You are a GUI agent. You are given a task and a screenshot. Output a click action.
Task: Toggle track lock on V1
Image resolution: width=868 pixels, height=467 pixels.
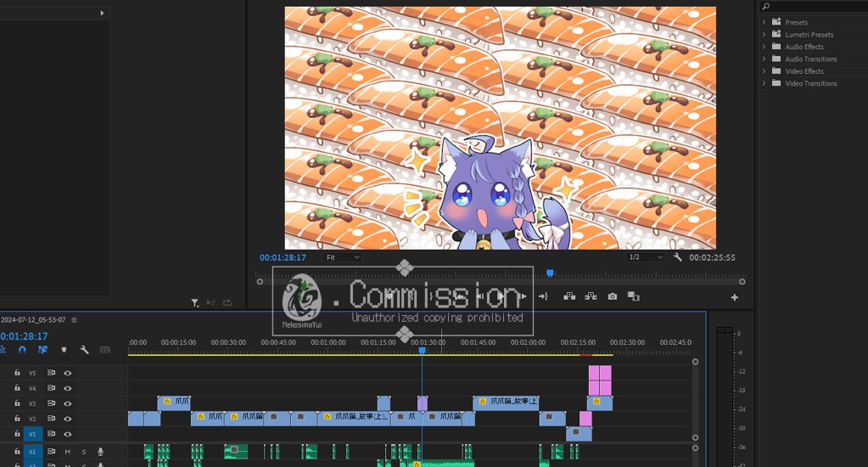pyautogui.click(x=17, y=433)
